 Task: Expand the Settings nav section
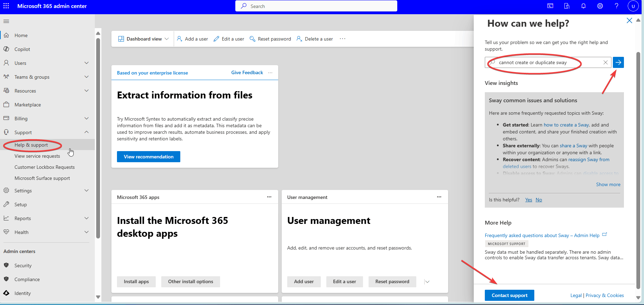87,191
